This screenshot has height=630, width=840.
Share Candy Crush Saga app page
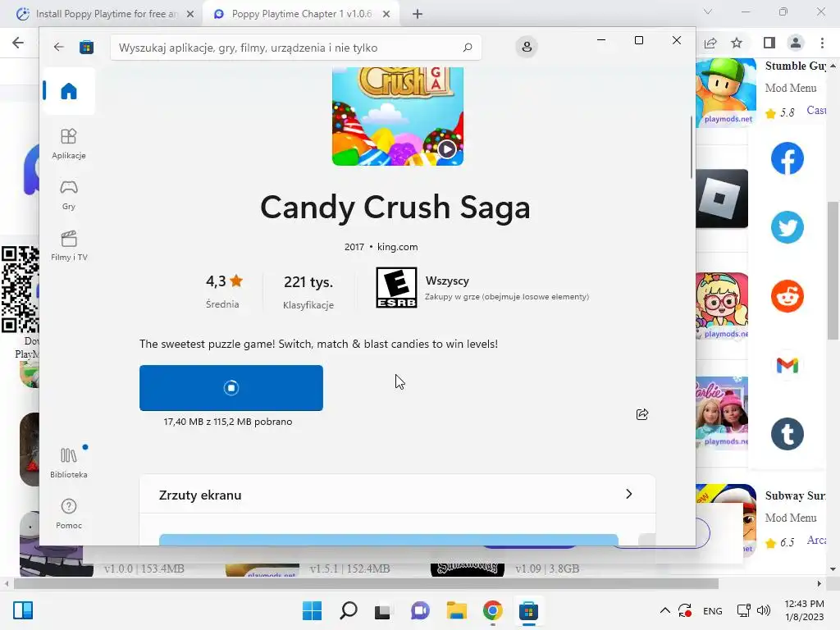click(642, 414)
